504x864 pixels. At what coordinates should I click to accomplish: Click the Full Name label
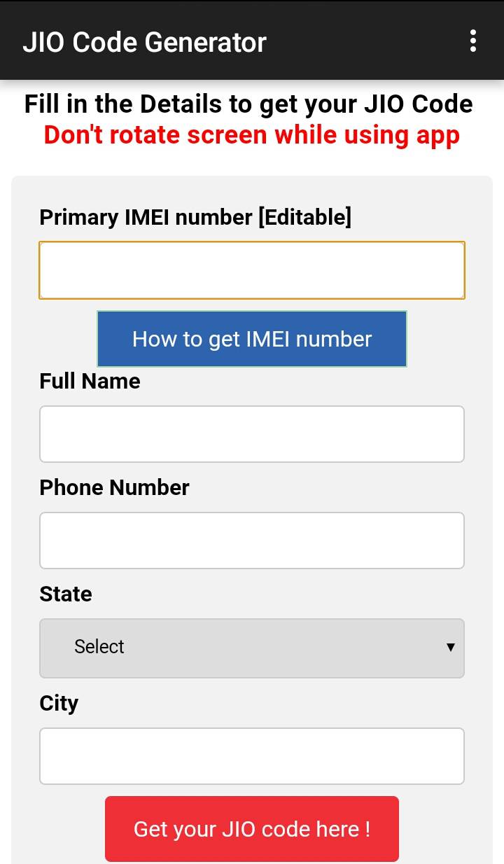(x=90, y=381)
